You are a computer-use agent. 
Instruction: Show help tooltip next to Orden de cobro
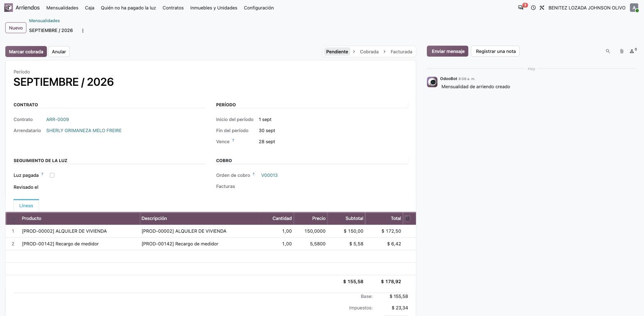253,174
